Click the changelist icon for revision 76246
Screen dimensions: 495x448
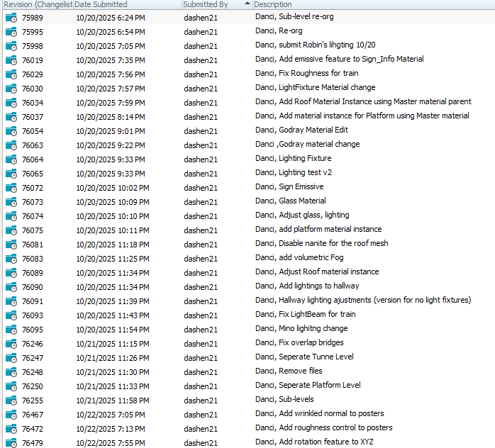[11, 344]
